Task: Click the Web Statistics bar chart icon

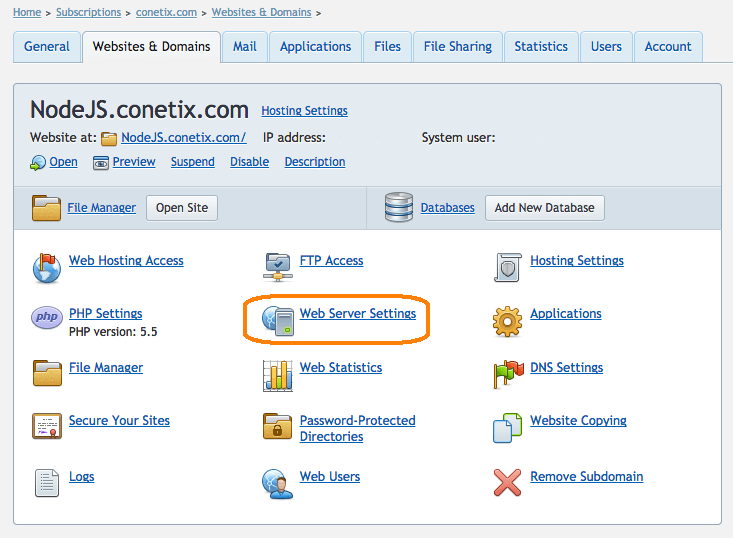Action: coord(278,375)
